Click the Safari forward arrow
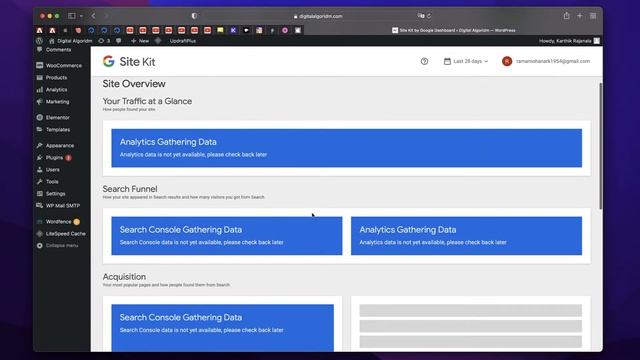The height and width of the screenshot is (360, 640). coord(107,16)
